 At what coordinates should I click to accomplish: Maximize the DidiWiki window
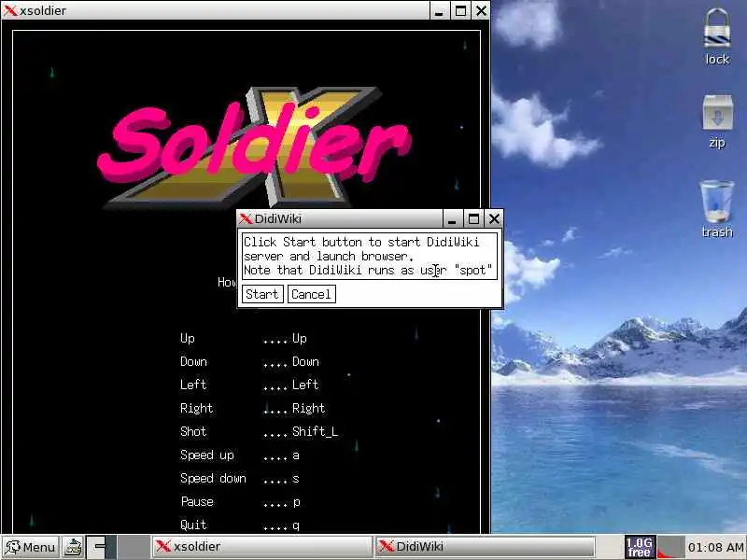pyautogui.click(x=473, y=219)
